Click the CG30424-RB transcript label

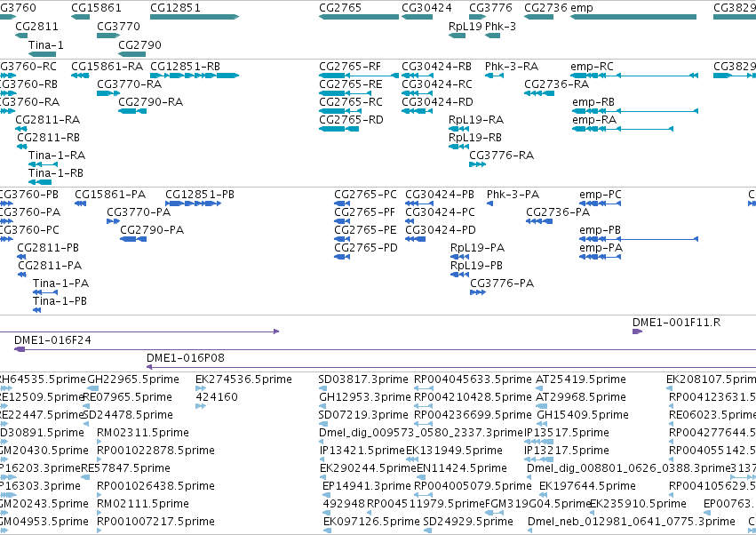[436, 66]
